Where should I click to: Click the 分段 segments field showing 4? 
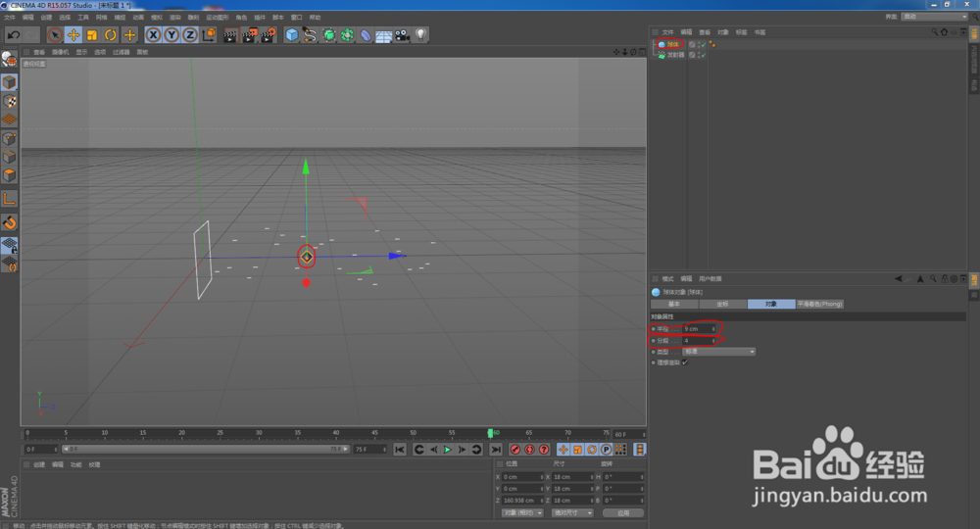699,340
